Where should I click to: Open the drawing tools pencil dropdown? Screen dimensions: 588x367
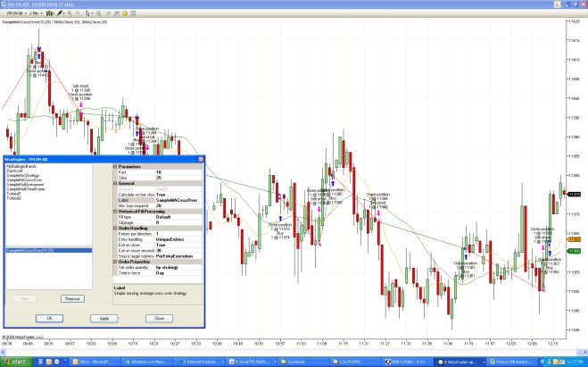coord(61,13)
